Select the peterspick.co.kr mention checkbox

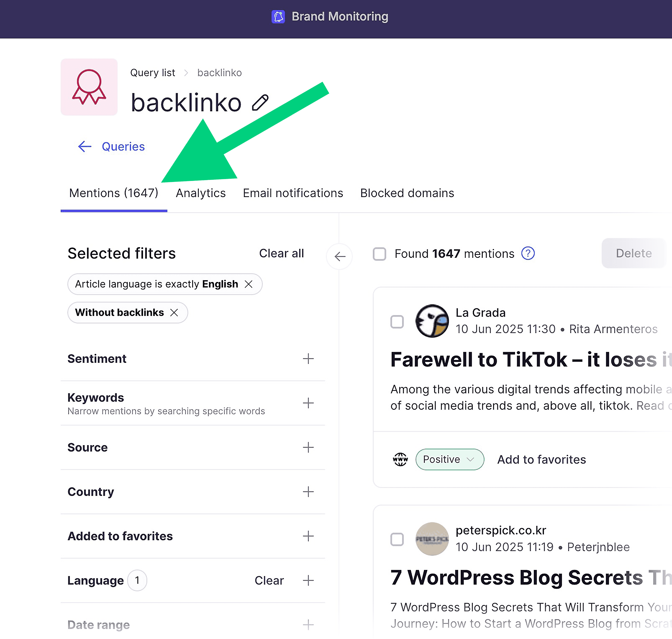(397, 539)
